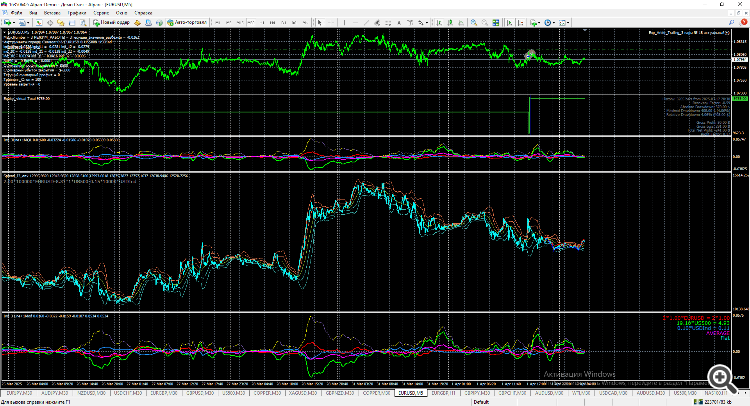This screenshot has height=406, width=750.
Task: Launch MetaEditor from the toolbar
Action: coord(138,22)
